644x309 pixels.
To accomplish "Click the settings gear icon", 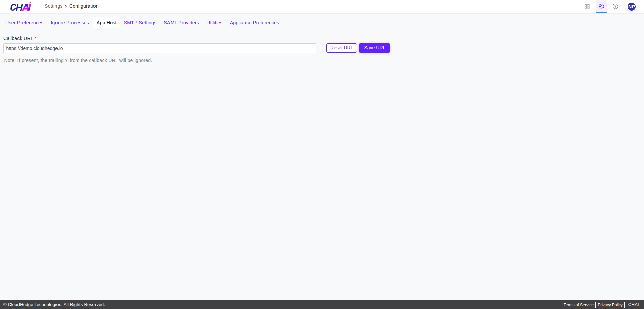I will tap(601, 6).
